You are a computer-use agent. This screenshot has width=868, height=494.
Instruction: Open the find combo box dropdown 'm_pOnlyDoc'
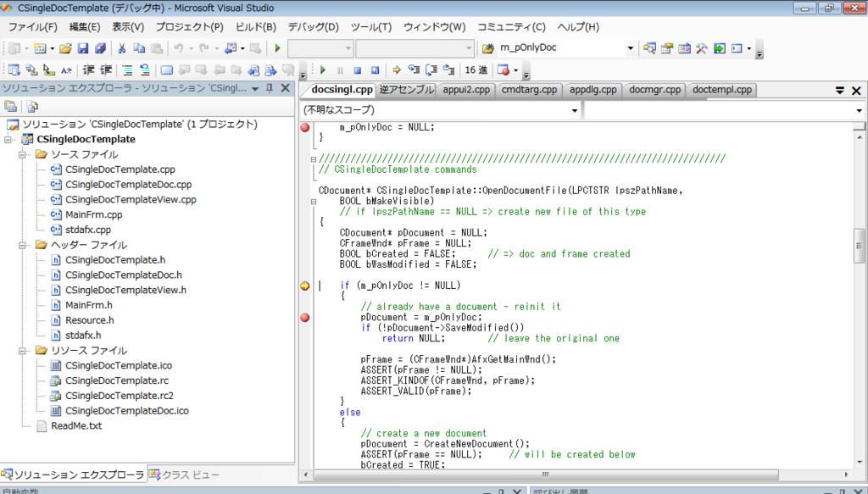[x=630, y=48]
